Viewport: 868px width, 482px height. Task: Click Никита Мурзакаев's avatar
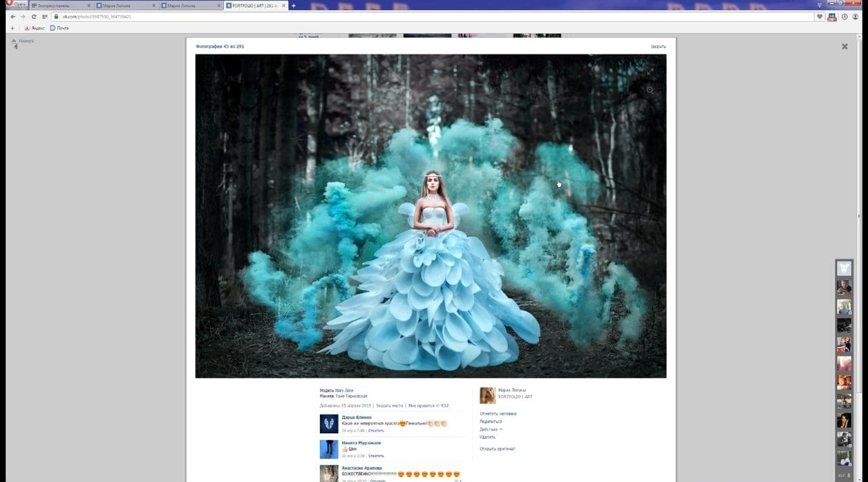[329, 449]
